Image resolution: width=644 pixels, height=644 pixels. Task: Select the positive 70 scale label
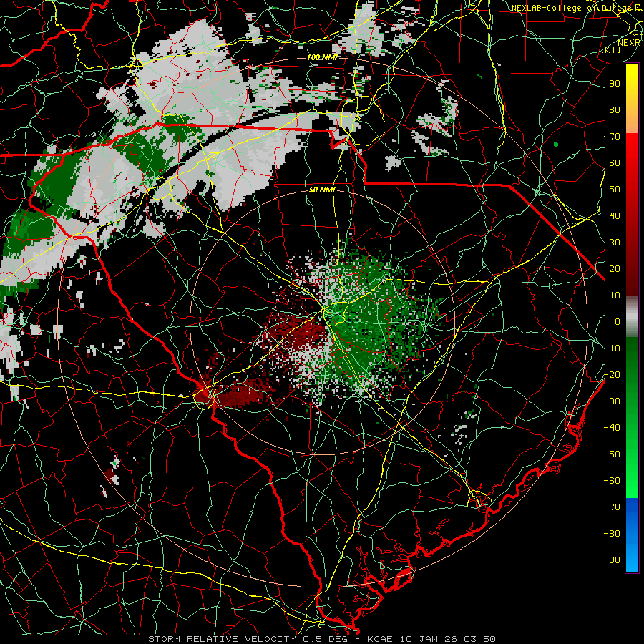(x=615, y=137)
